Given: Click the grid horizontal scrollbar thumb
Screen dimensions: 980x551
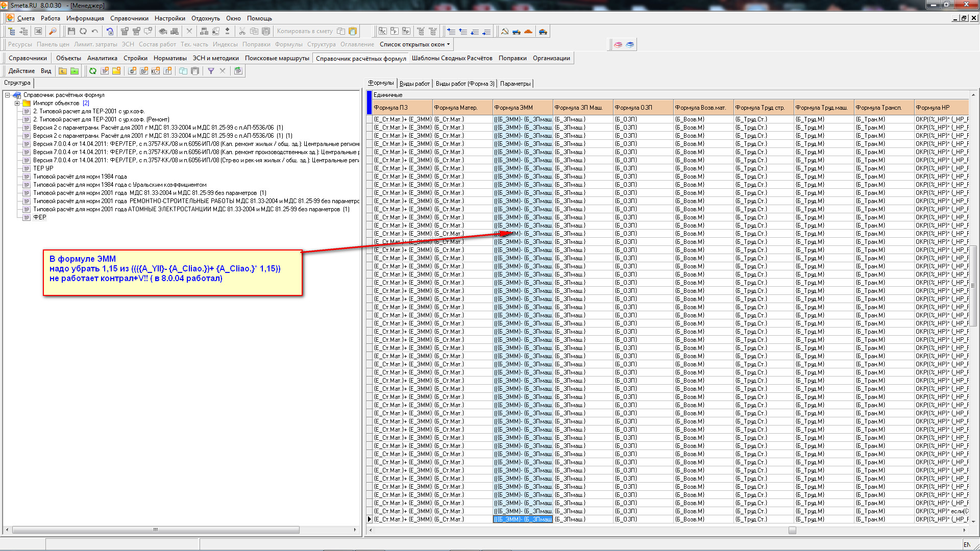Looking at the screenshot, I should click(792, 531).
